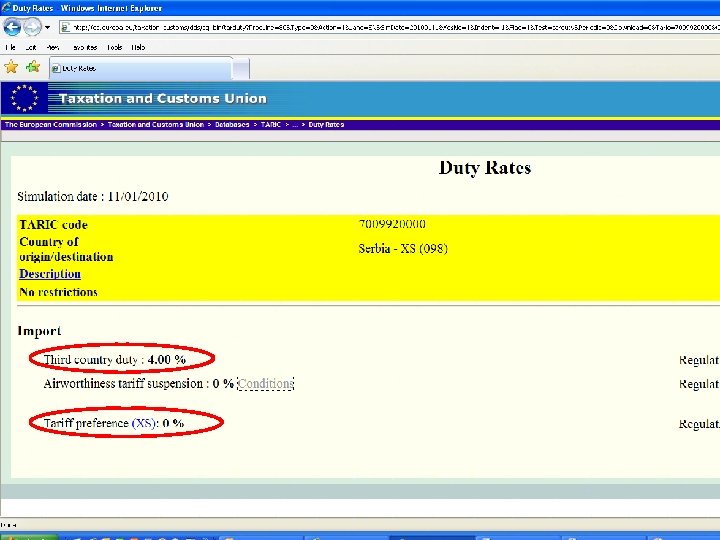Follow Taxation and Customs Union breadcrumb link
Image resolution: width=720 pixels, height=540 pixels.
[x=156, y=124]
